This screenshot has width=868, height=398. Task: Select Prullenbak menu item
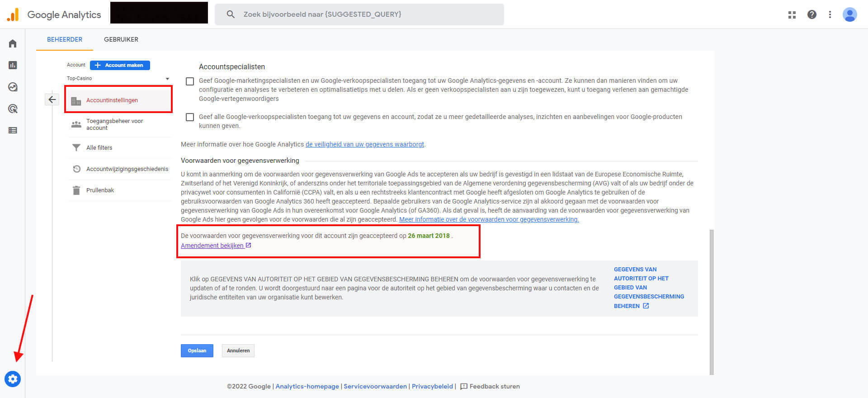(120, 190)
